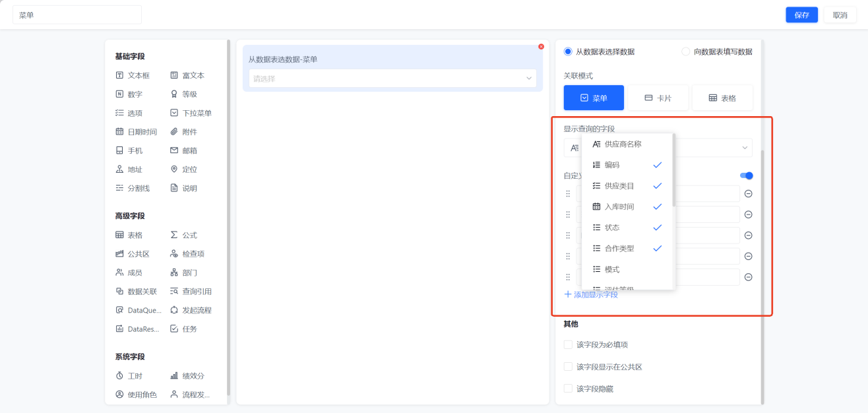Check 该字段为必填项
This screenshot has height=413, width=868.
pos(568,344)
